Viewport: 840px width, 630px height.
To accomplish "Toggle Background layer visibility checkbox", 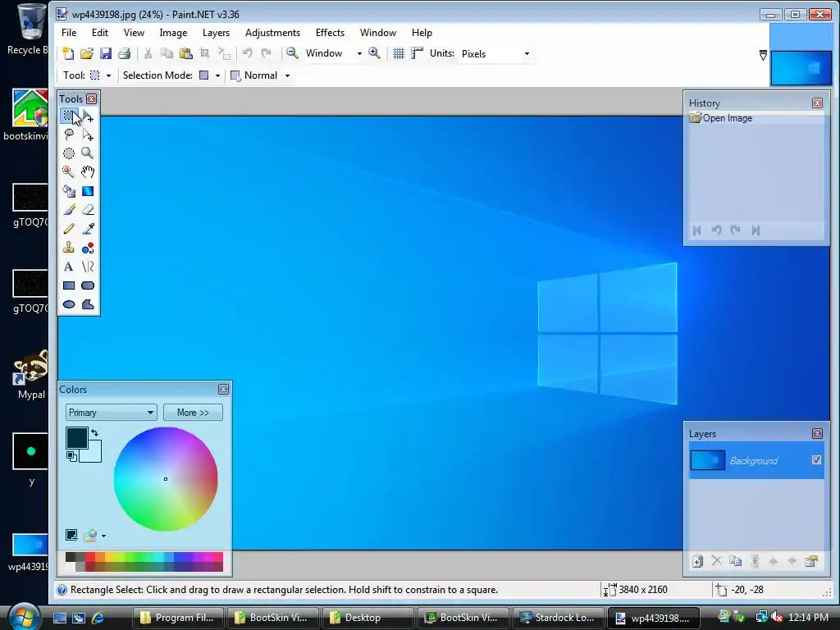I will point(816,459).
